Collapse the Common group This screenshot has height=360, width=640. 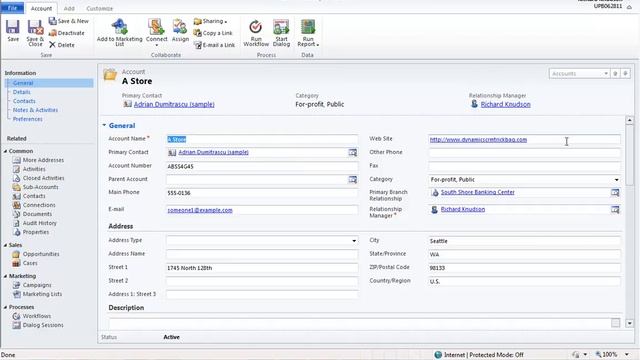[x=6, y=151]
